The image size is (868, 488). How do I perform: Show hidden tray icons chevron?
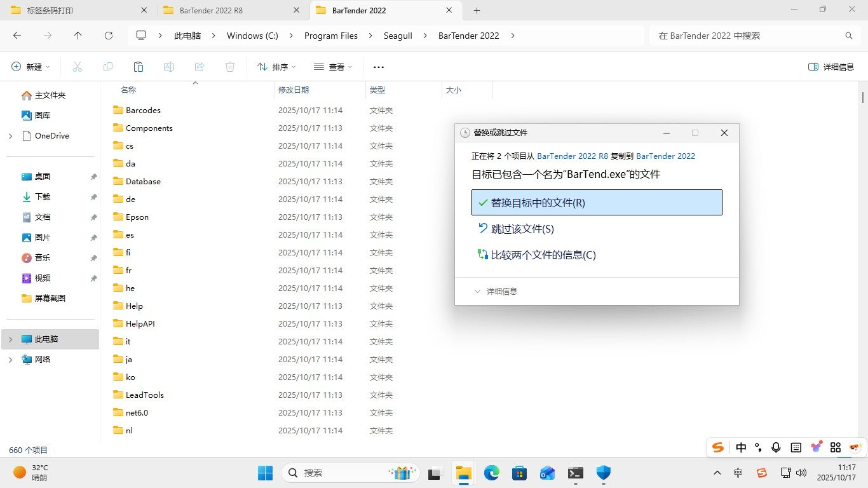pyautogui.click(x=717, y=473)
